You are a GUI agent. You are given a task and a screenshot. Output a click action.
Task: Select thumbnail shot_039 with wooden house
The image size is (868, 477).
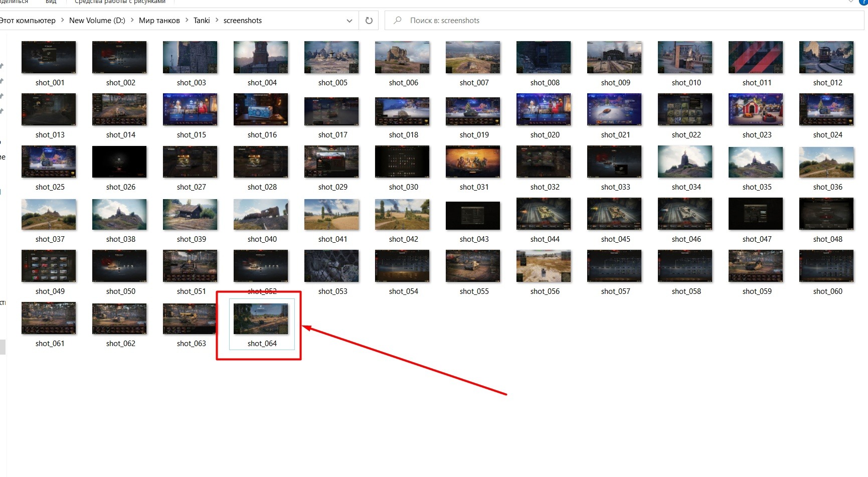click(x=190, y=215)
